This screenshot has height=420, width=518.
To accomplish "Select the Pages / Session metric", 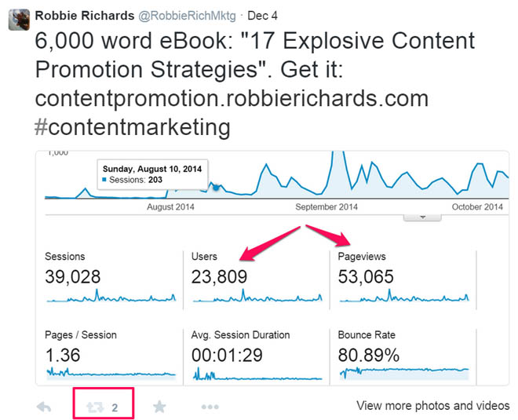I will pos(110,355).
